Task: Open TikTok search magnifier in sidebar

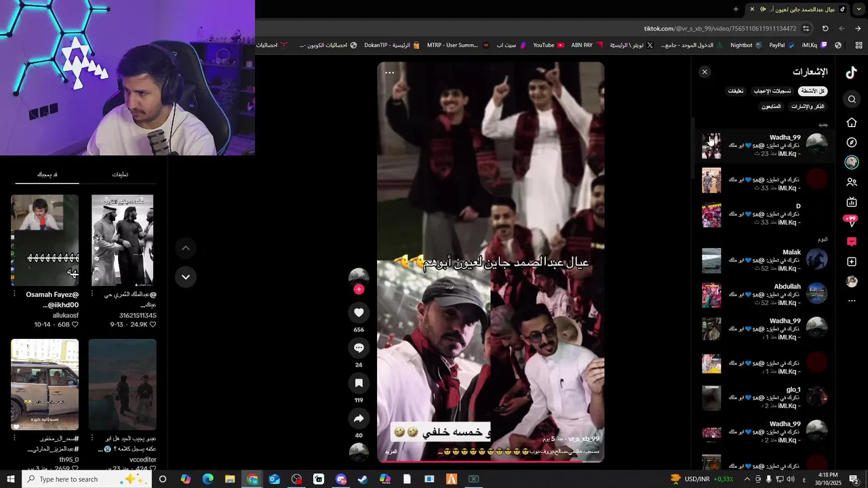Action: click(x=852, y=100)
